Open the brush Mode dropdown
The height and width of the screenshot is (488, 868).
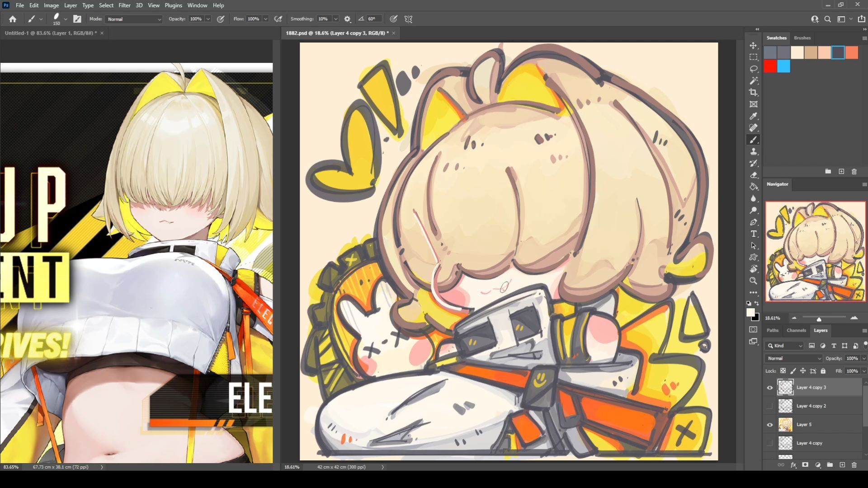[x=134, y=19]
